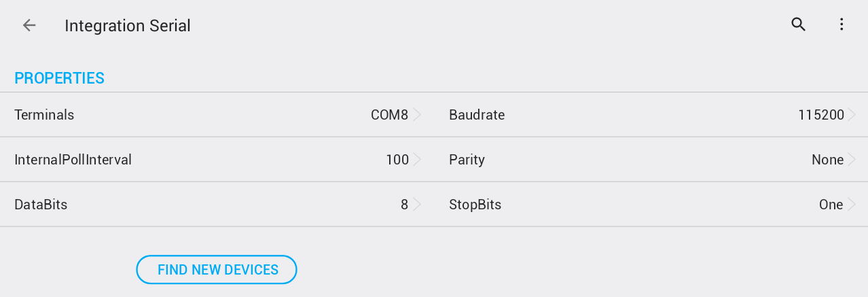The width and height of the screenshot is (868, 297).
Task: Select the Baudrate property label
Action: pyautogui.click(x=477, y=115)
